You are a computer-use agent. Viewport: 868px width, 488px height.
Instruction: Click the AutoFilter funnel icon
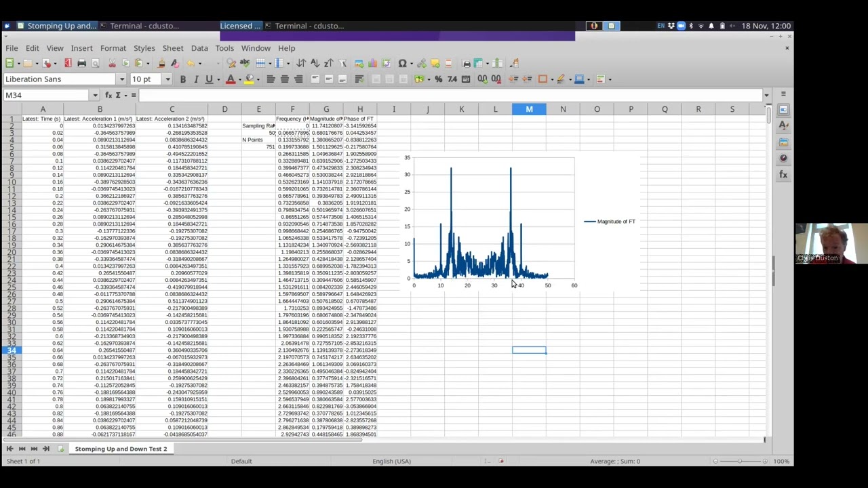(x=342, y=63)
